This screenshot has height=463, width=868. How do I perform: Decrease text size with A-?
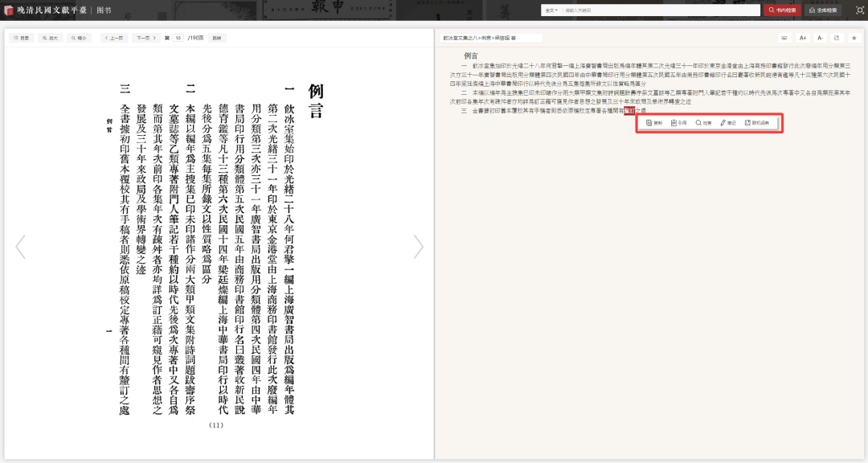pyautogui.click(x=820, y=38)
